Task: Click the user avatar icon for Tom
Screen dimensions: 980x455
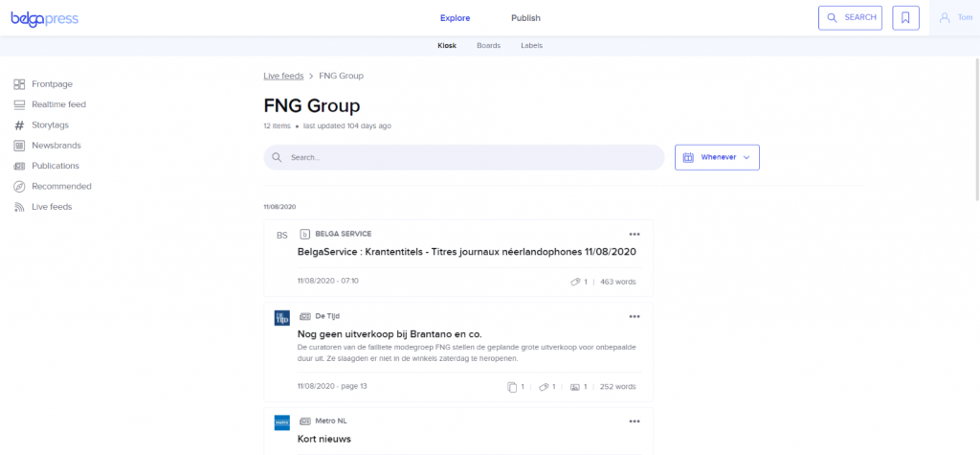Action: (945, 18)
